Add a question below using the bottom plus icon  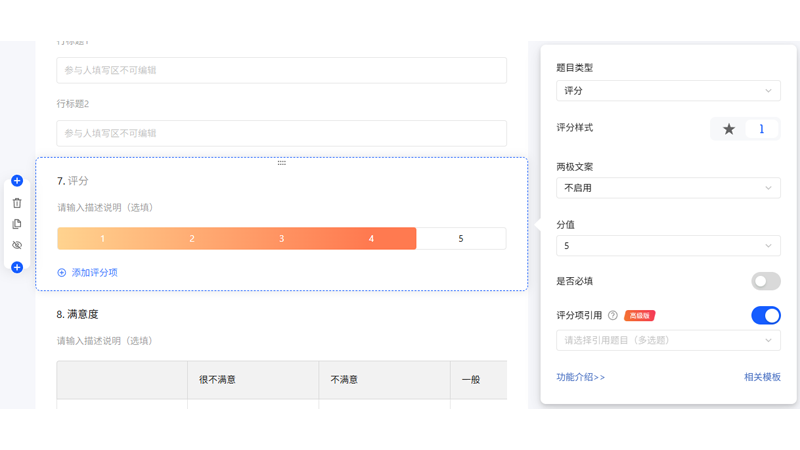coord(17,267)
